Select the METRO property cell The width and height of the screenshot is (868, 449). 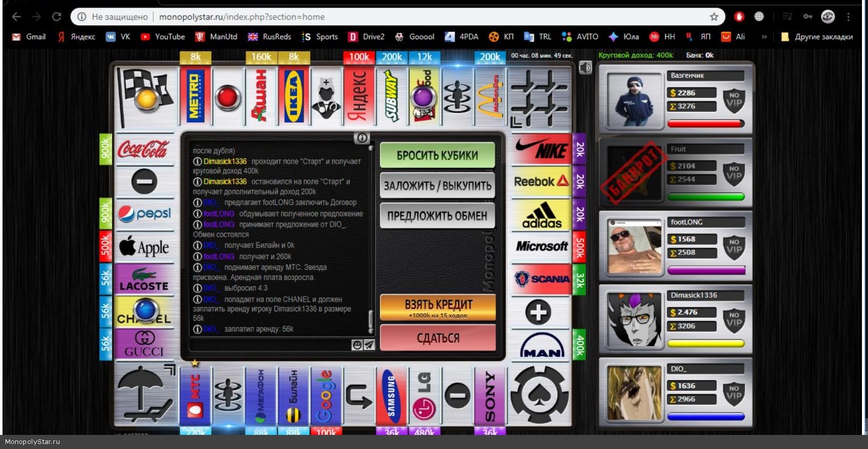click(195, 97)
